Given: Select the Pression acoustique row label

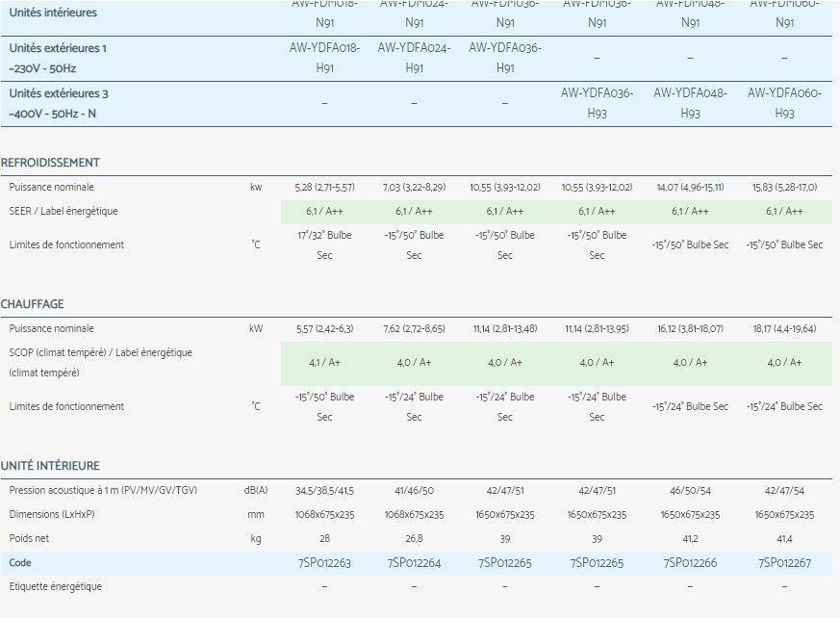Looking at the screenshot, I should (103, 491).
